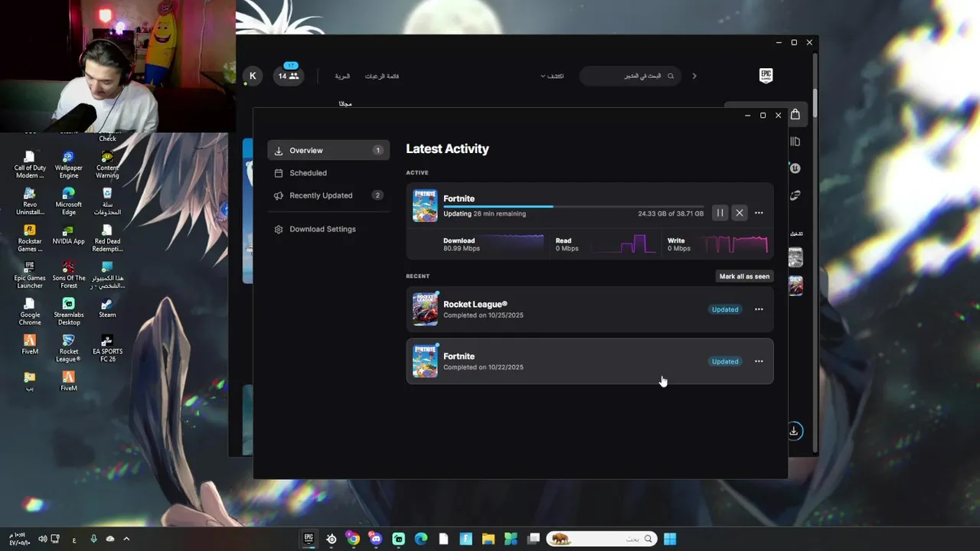Open the Recycle Bin desktop icon
The image size is (980, 551).
point(107,201)
